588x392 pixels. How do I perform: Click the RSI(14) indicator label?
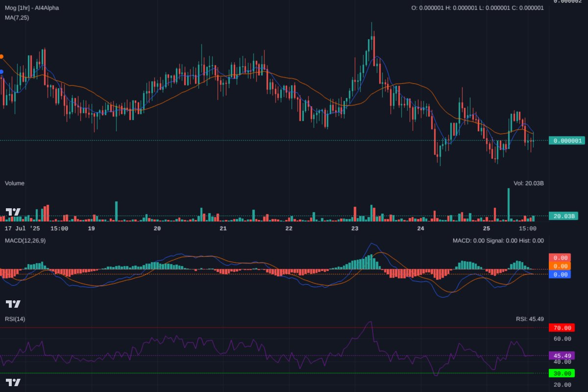click(x=15, y=319)
